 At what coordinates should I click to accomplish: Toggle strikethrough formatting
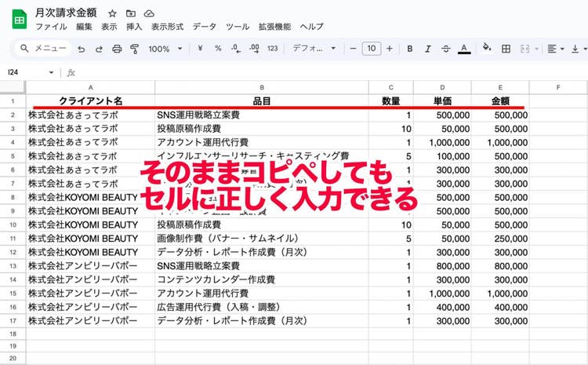446,49
